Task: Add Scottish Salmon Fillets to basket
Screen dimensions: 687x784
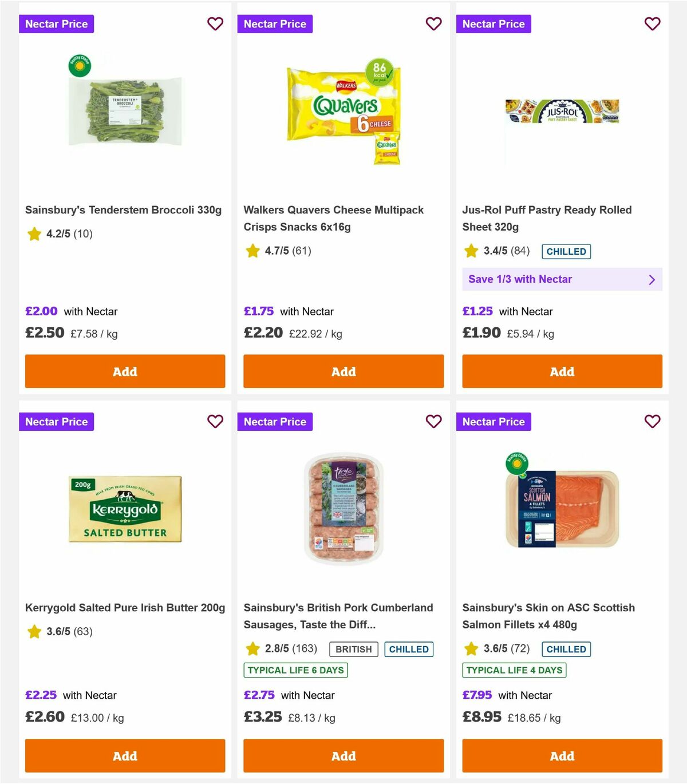Action: tap(562, 756)
